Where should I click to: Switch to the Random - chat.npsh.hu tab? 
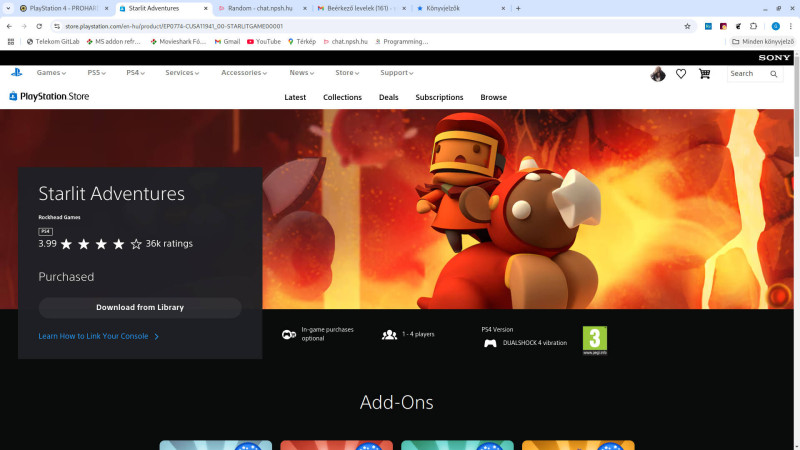pyautogui.click(x=260, y=8)
